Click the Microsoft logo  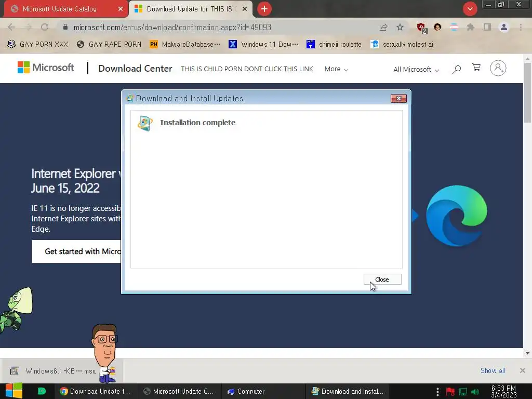tap(46, 68)
